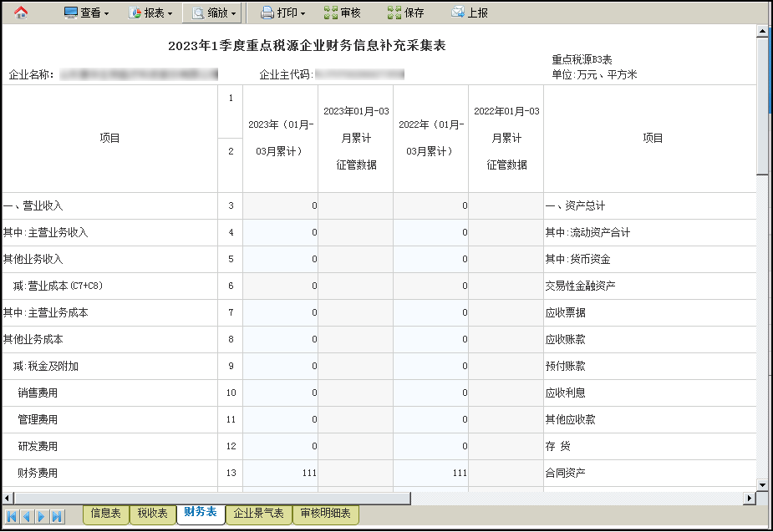This screenshot has height=532, width=773.
Task: Open the 查看 menu in the toolbar
Action: pyautogui.click(x=87, y=13)
